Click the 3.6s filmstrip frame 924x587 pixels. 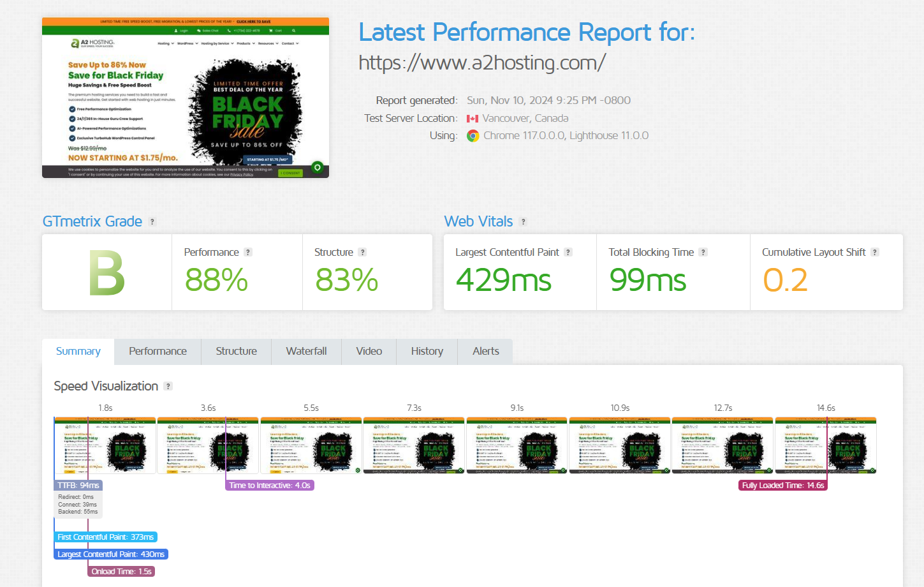208,445
